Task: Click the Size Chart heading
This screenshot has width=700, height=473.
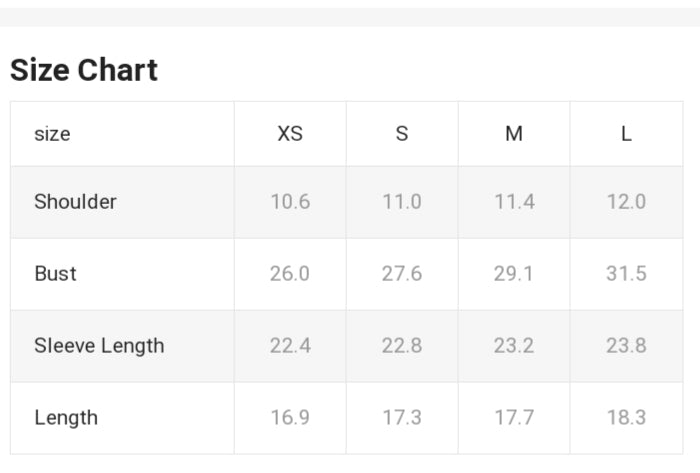Action: [84, 70]
